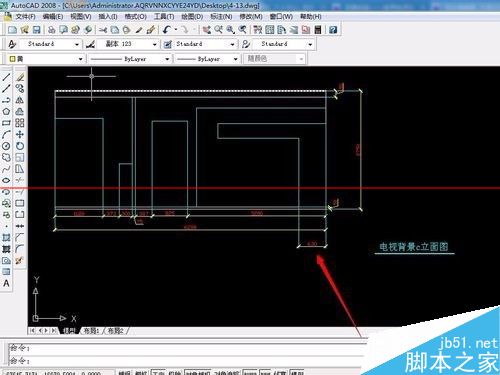Click the Array modify tool
This screenshot has height=375, width=500.
(20, 123)
